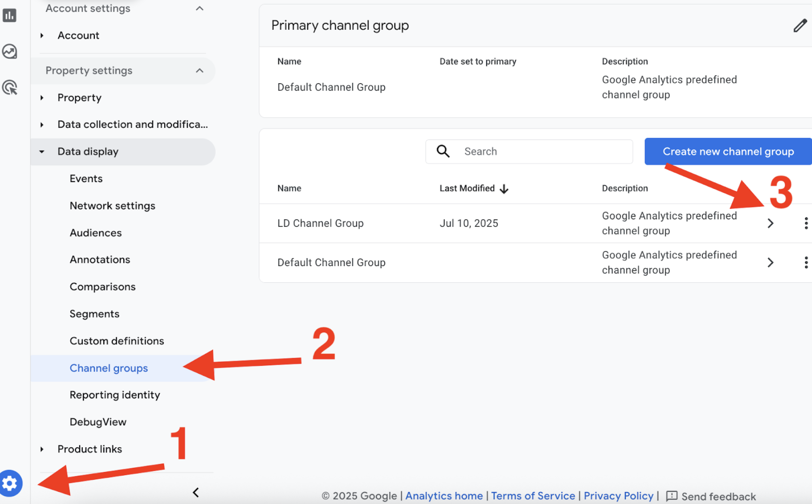Open the Explore icon in left rail
The height and width of the screenshot is (504, 812).
coord(10,51)
